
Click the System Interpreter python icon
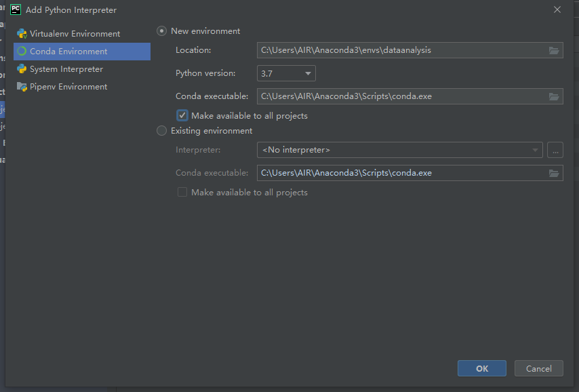[22, 69]
